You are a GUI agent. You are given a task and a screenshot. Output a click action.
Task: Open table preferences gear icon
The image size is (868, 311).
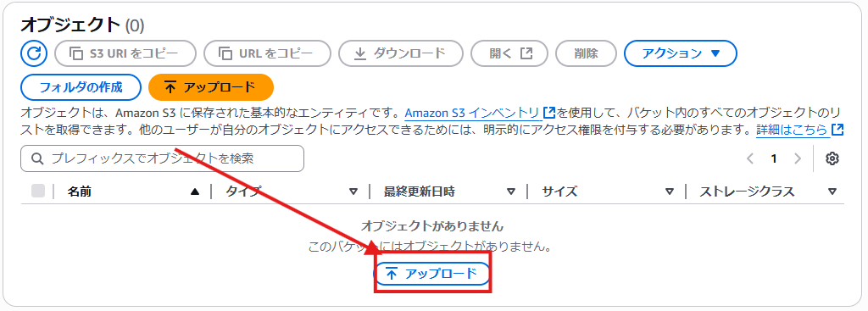pos(832,158)
